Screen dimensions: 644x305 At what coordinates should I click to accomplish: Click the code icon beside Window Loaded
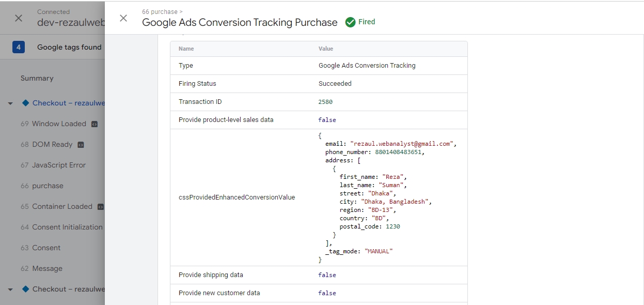coord(95,124)
